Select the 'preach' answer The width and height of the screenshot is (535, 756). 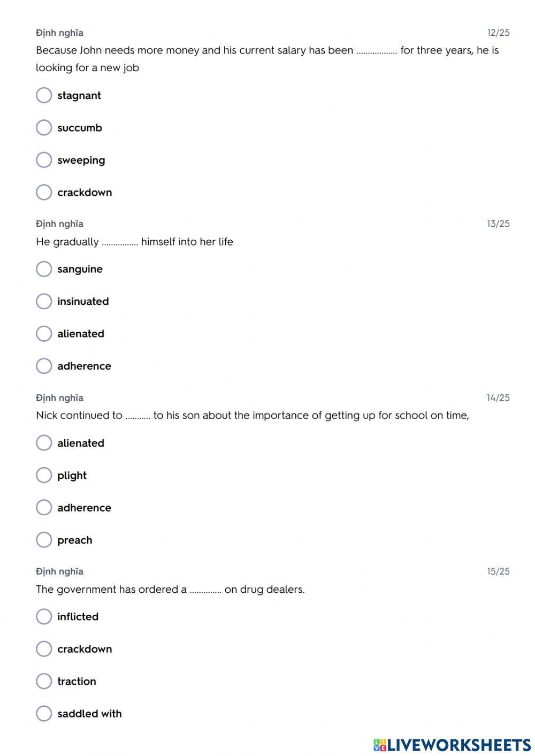(44, 540)
